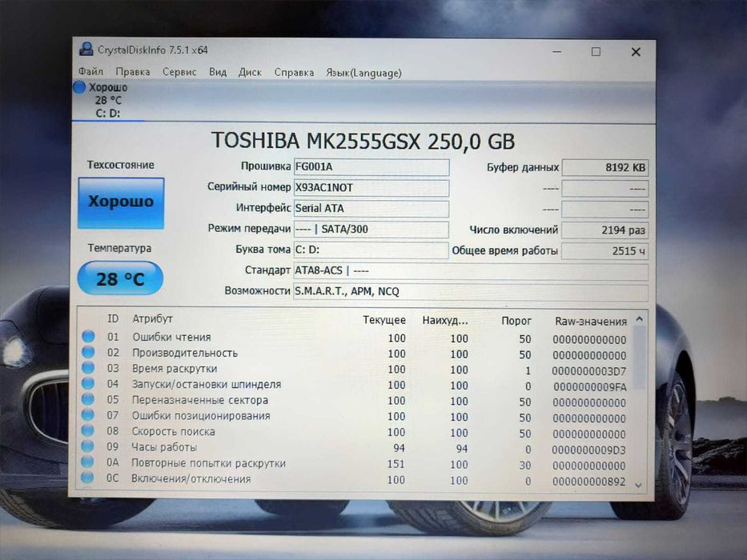
Task: Click raw value 0000000009FA
Action: [590, 386]
